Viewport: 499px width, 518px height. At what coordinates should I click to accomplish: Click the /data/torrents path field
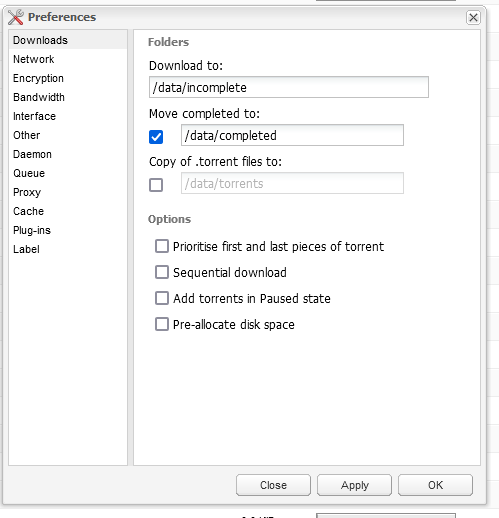[x=292, y=183]
